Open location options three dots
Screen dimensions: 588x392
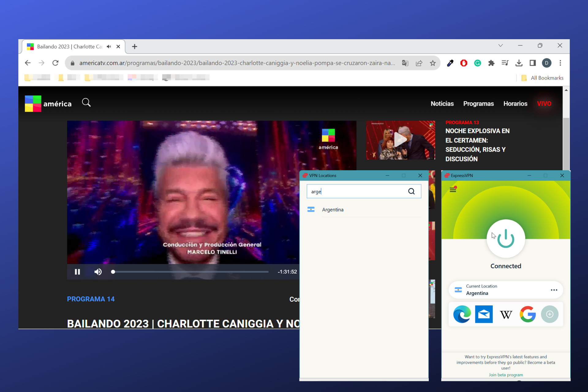[554, 290]
